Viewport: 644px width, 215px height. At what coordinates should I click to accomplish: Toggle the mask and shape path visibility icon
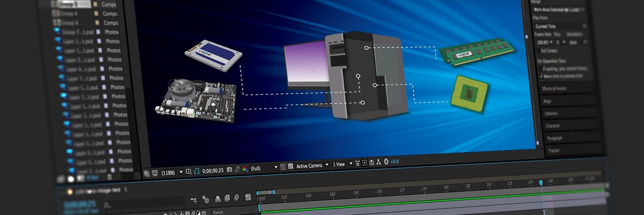(197, 171)
